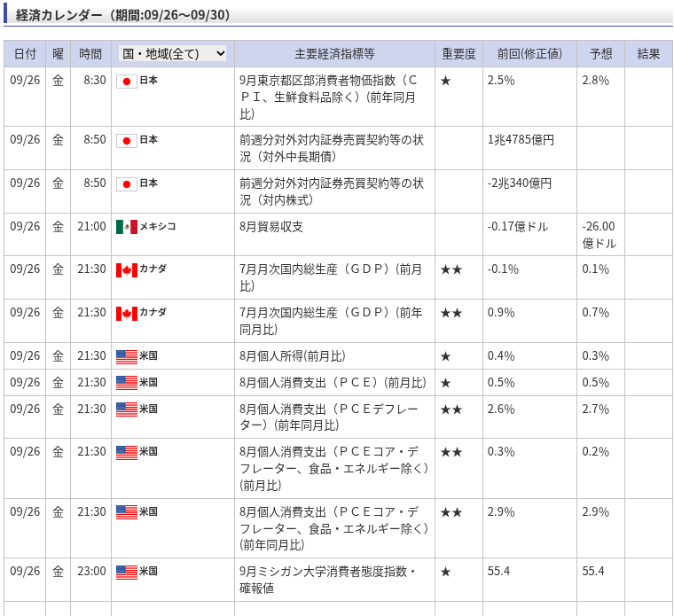Click the 日付 column header

point(25,53)
